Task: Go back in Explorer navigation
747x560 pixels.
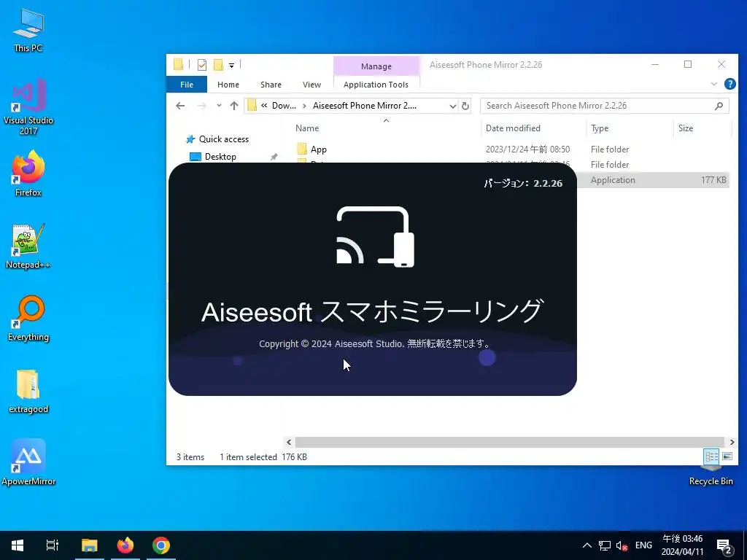Action: (x=180, y=106)
